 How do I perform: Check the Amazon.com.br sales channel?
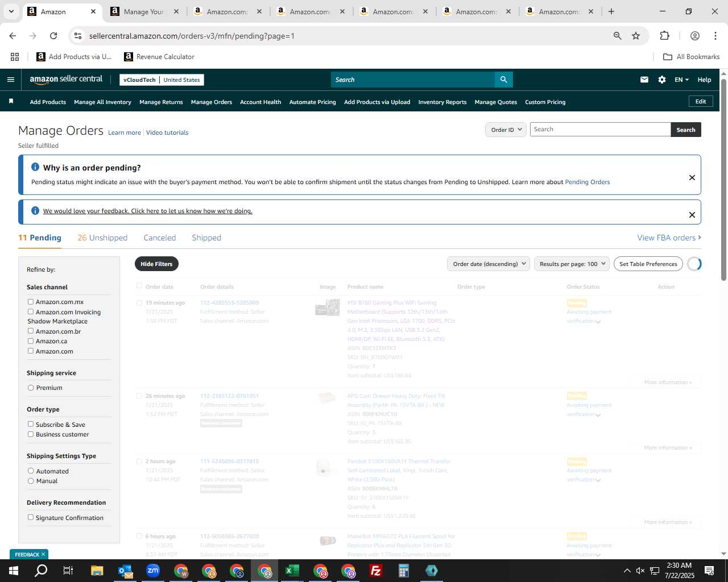pos(31,331)
